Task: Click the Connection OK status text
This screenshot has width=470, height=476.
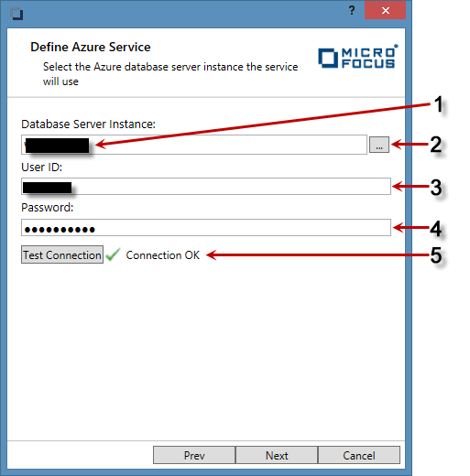Action: 163,255
